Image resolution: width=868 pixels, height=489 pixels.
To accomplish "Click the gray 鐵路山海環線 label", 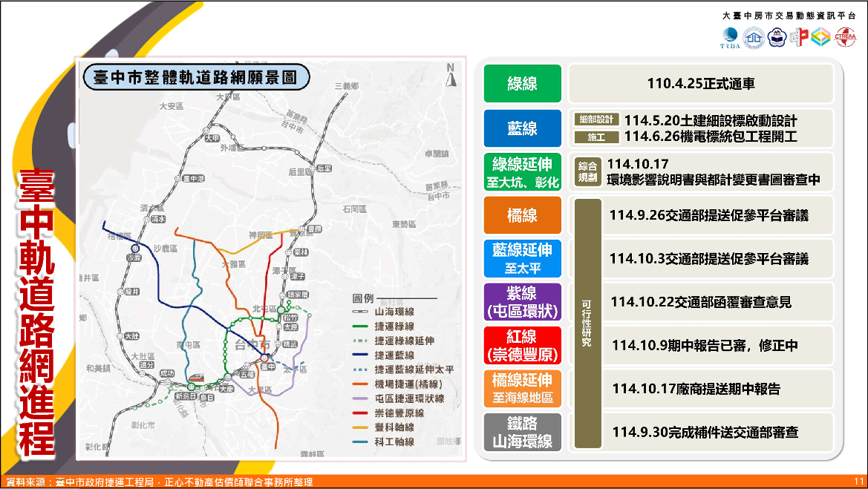I will pyautogui.click(x=522, y=432).
